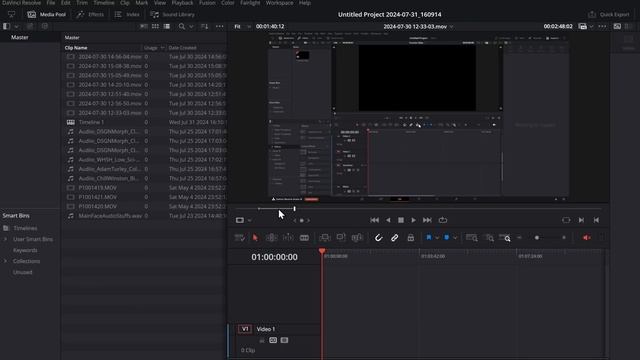Toggle the Media Pool panel button
The width and height of the screenshot is (640, 360).
click(47, 14)
